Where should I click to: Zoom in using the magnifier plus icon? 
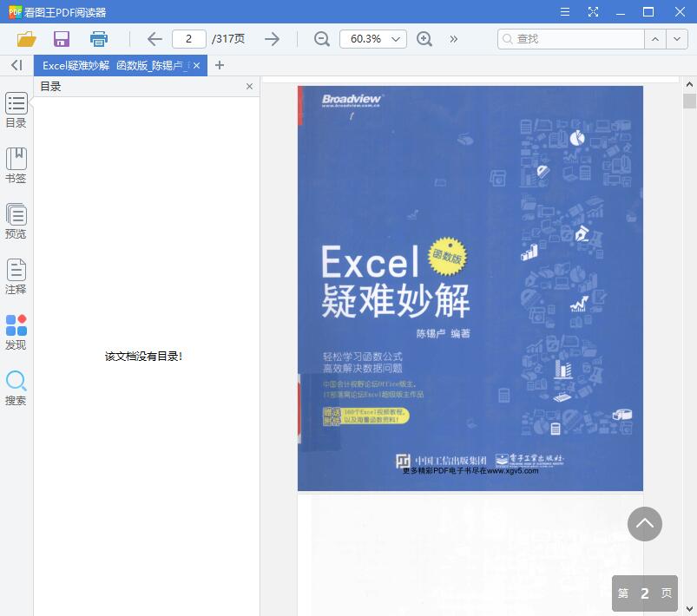424,39
